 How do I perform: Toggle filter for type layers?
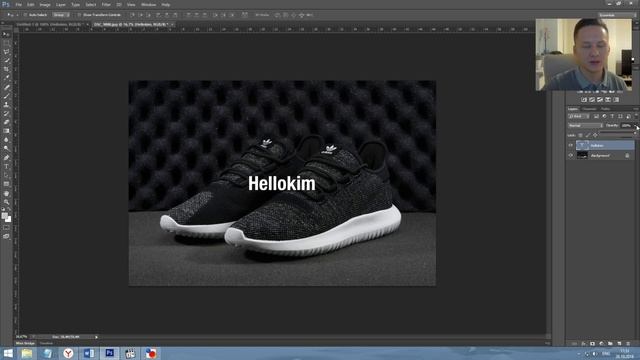[612, 116]
